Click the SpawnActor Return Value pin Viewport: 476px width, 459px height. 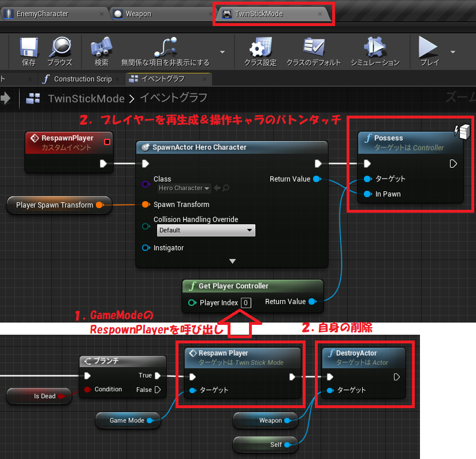pos(317,179)
